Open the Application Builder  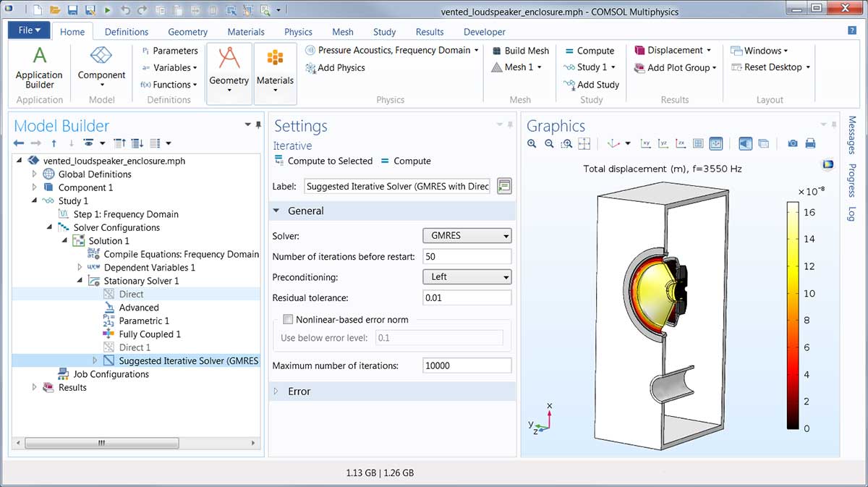pos(39,67)
